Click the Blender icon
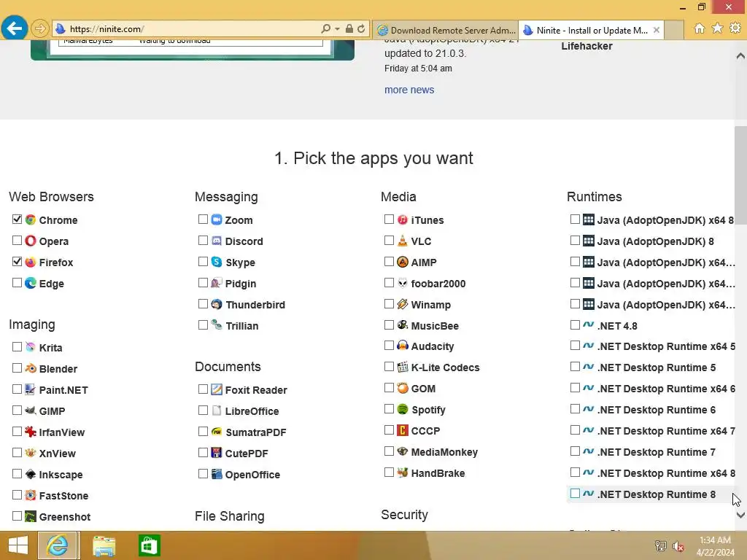Screen dimensions: 747x560 tap(31, 368)
